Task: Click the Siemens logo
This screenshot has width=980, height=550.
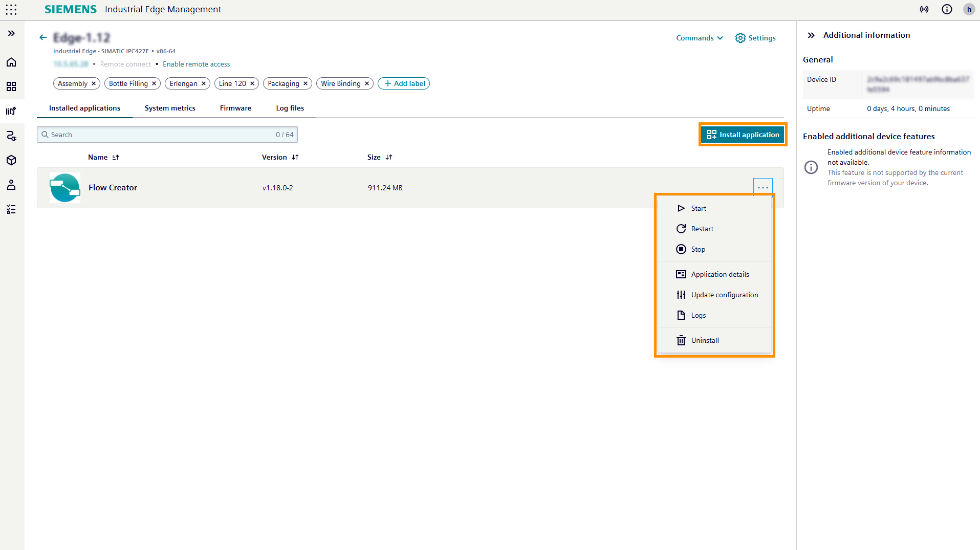Action: click(71, 9)
